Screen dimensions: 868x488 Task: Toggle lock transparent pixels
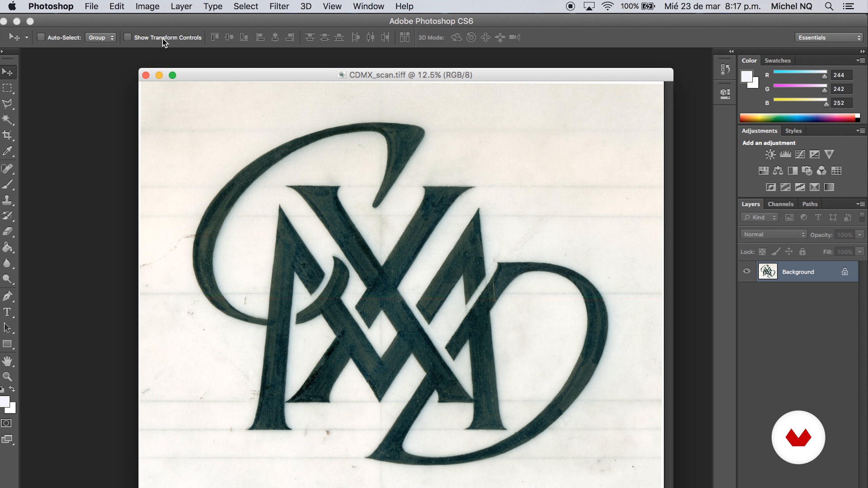[x=762, y=252]
